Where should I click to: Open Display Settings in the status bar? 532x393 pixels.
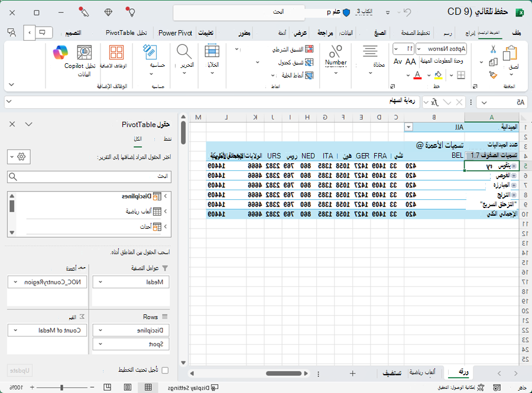(193, 388)
